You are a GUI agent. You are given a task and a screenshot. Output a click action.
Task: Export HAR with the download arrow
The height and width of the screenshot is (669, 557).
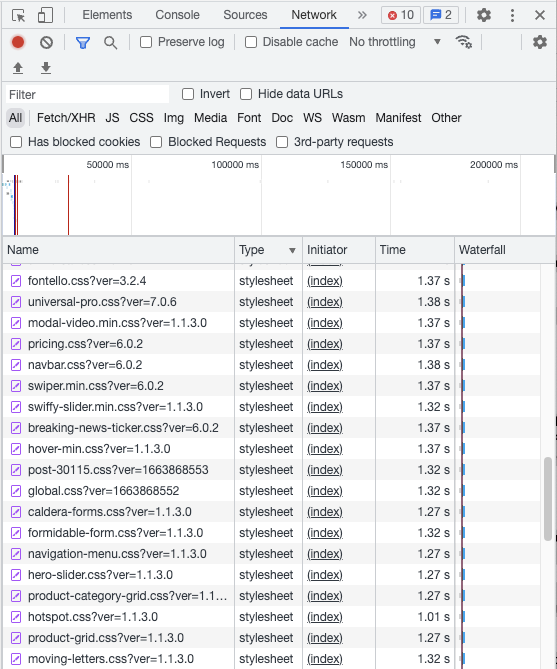pyautogui.click(x=46, y=68)
